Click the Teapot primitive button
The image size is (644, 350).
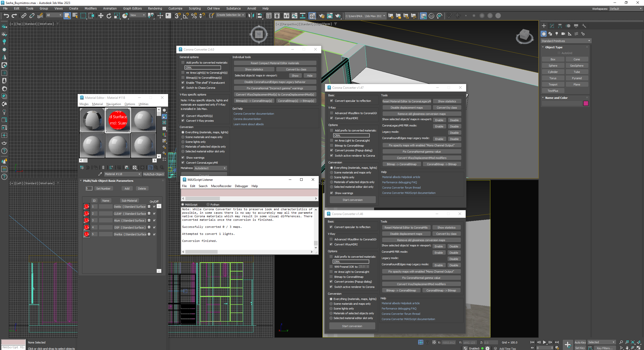point(553,84)
